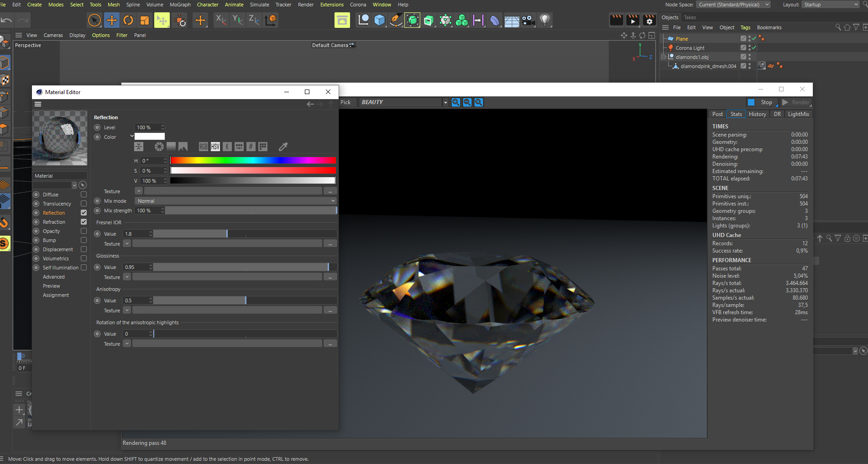Click the Fresnel IOR value field
This screenshot has height=464, width=868.
point(138,234)
